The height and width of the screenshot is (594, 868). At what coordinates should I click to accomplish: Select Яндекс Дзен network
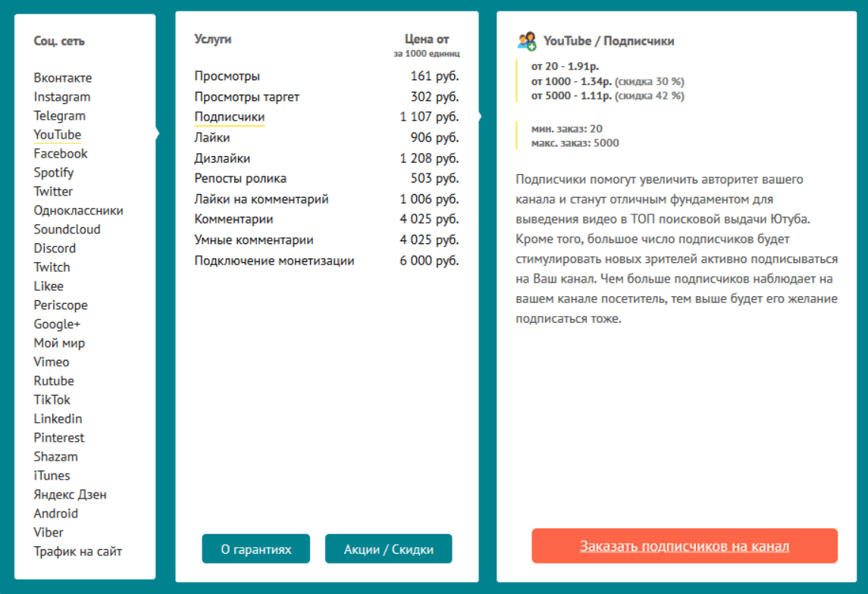(70, 495)
